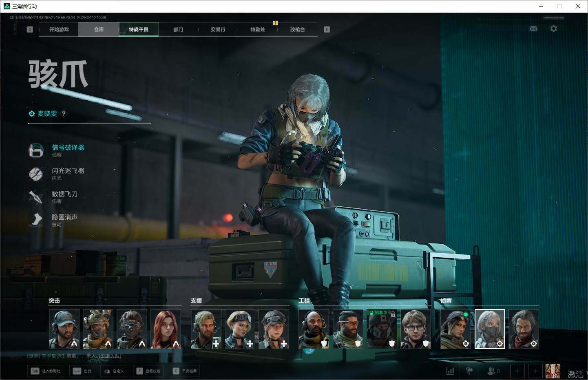Open the stats bar chart icon
The height and width of the screenshot is (380, 588).
coord(450,371)
